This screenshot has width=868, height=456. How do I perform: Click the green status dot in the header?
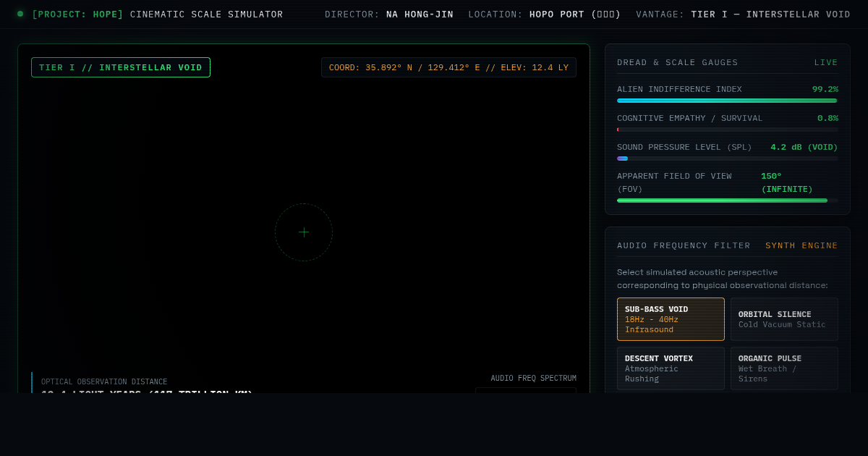pyautogui.click(x=20, y=14)
